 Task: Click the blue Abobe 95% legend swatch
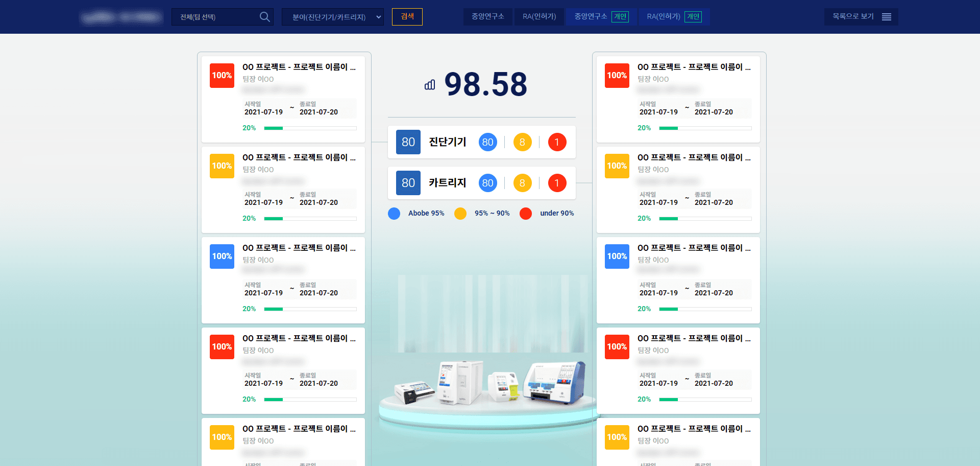394,214
